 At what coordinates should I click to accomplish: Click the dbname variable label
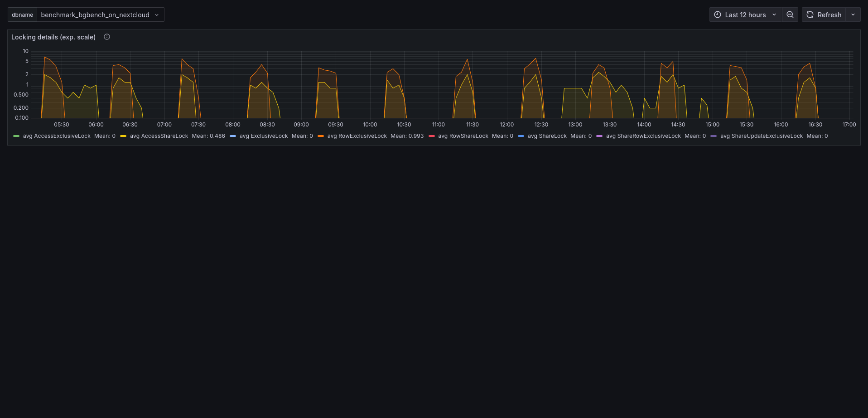pos(22,15)
